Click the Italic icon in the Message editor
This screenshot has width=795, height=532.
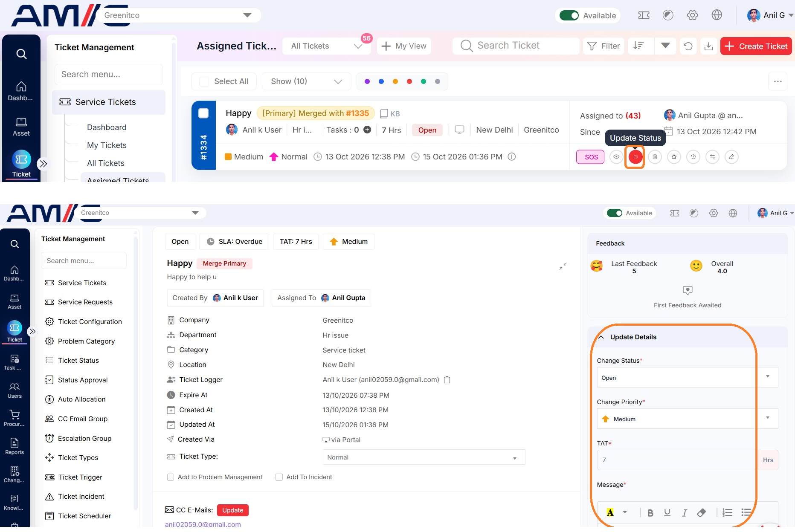click(x=684, y=513)
